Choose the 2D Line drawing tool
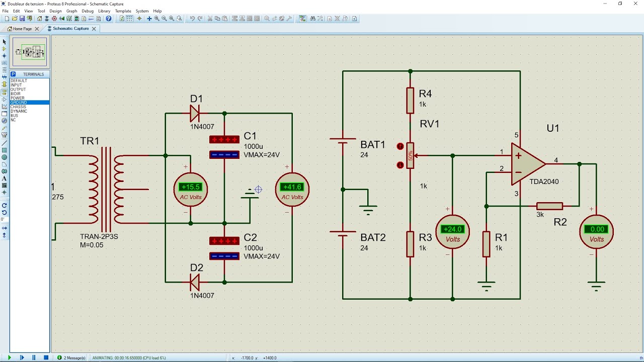This screenshot has height=362, width=644. (x=5, y=143)
